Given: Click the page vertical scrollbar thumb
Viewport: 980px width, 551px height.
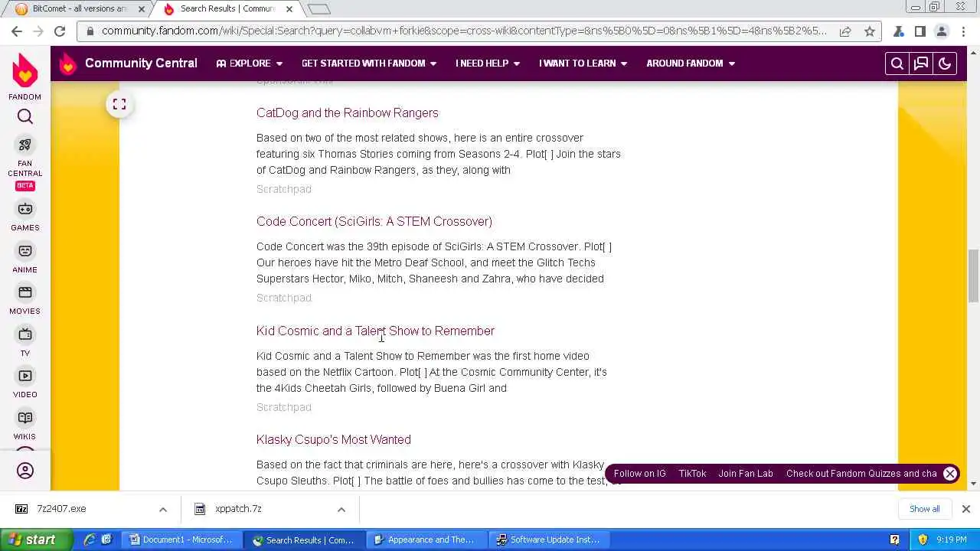Looking at the screenshot, I should click(x=973, y=275).
